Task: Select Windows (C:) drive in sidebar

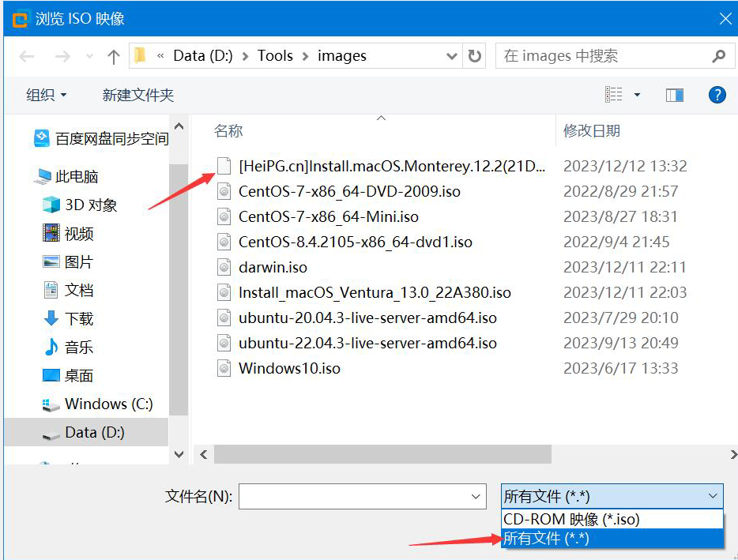Action: [97, 404]
